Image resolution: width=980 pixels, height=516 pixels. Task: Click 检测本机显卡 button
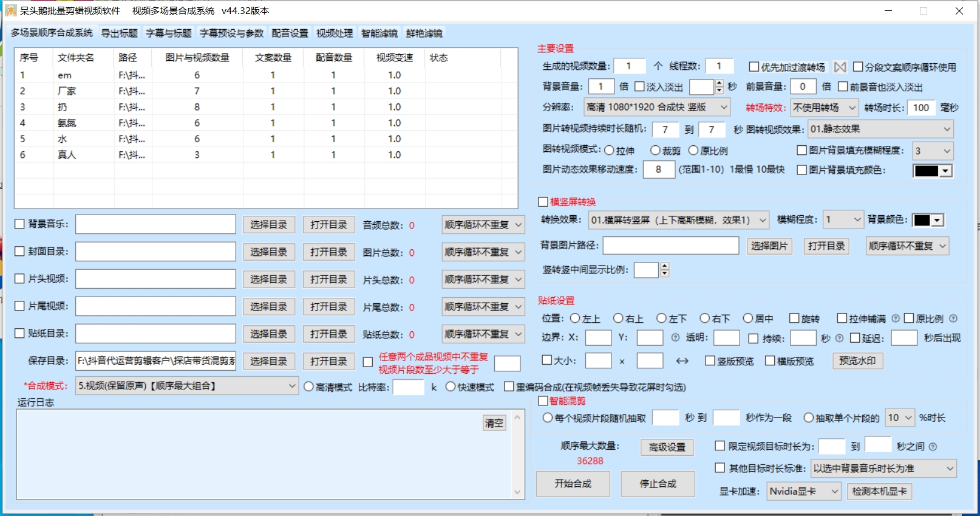tap(879, 491)
